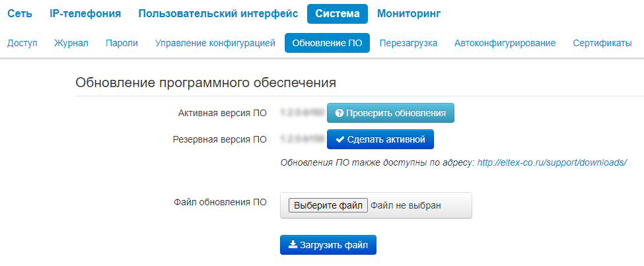Open the IP-телефония main menu
The image size is (644, 266).
coord(85,14)
